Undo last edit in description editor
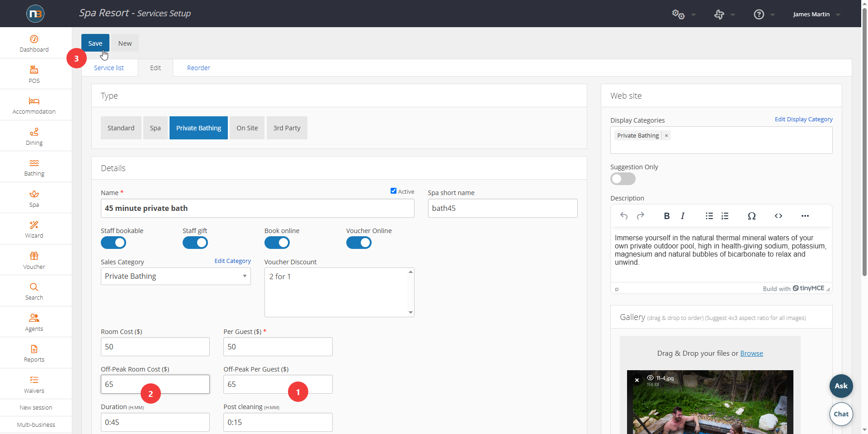This screenshot has height=434, width=868. (624, 216)
